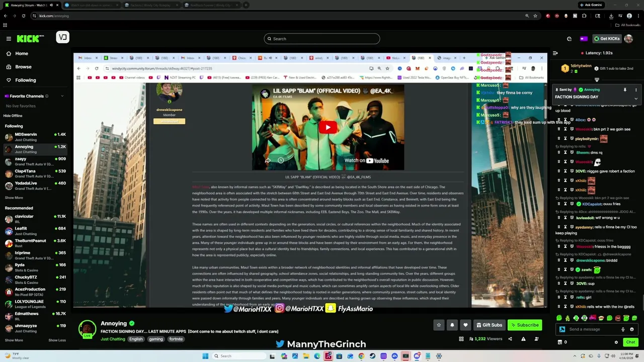
Task: Go to Browse in the sidebar
Action: tap(23, 67)
